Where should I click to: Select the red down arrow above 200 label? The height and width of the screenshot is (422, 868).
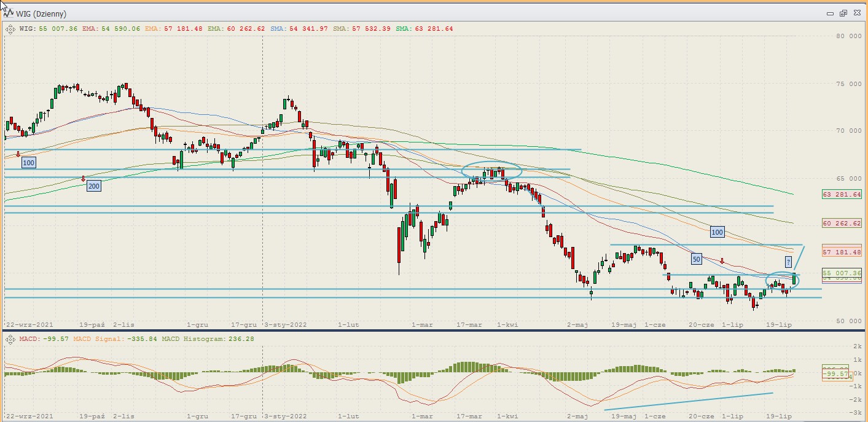pos(84,178)
